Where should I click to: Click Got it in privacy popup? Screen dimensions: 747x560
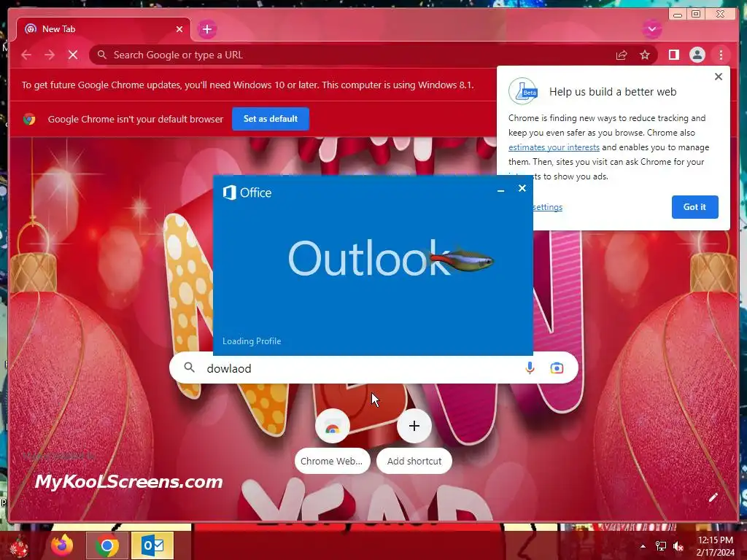pyautogui.click(x=694, y=207)
